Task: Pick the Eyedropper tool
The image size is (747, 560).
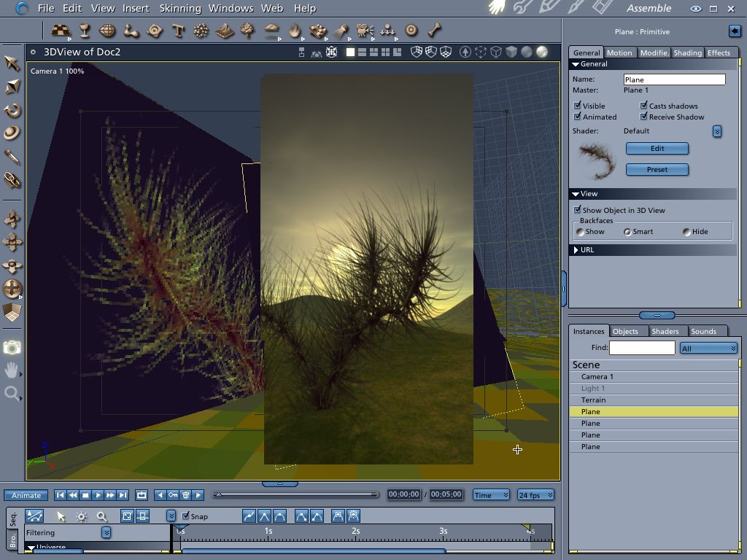Action: 12,157
